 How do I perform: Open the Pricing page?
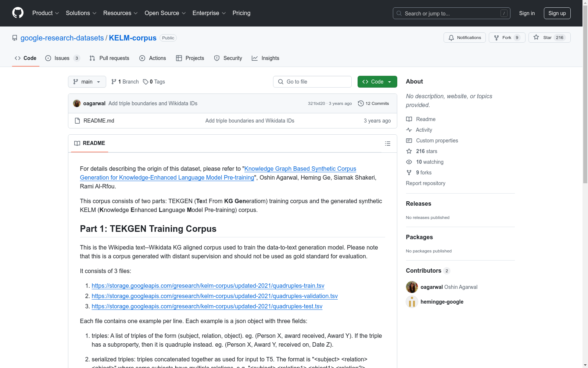point(241,13)
